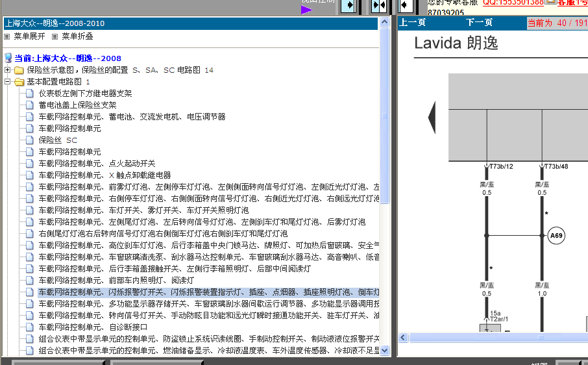
Task: Click the tree panel scrollbar up arrow
Action: (x=384, y=22)
